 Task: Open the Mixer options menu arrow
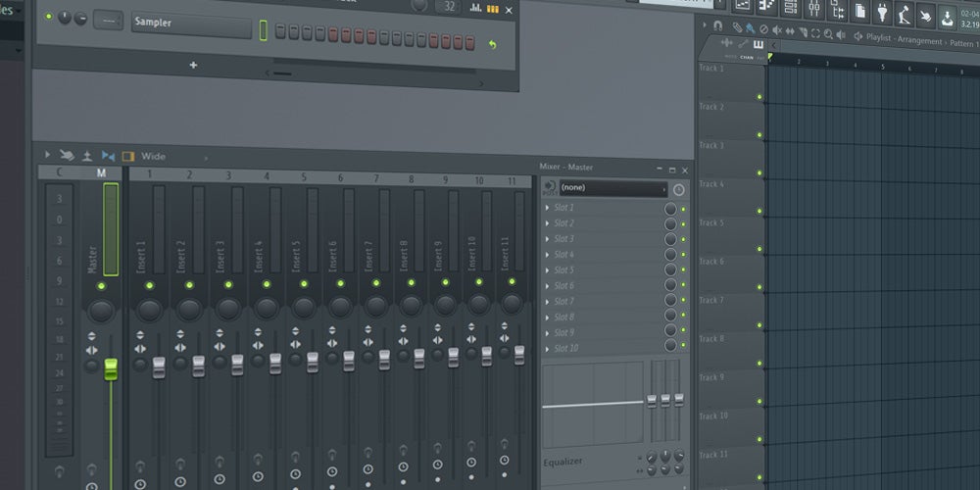pyautogui.click(x=47, y=154)
